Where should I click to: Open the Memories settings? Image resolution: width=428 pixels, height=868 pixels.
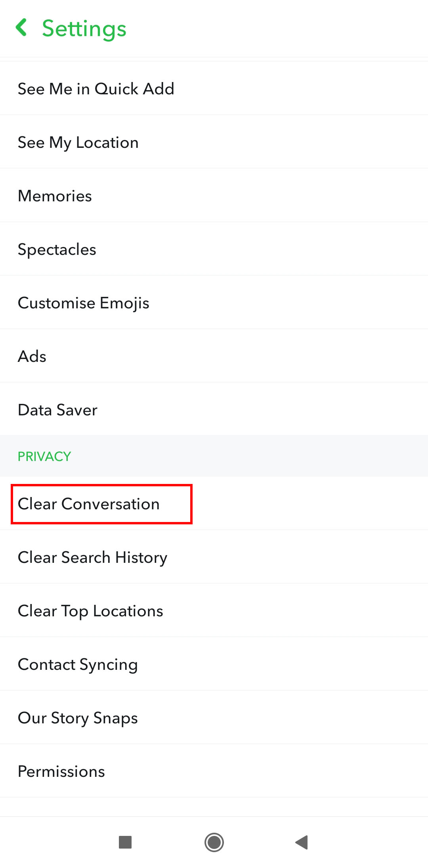click(214, 196)
